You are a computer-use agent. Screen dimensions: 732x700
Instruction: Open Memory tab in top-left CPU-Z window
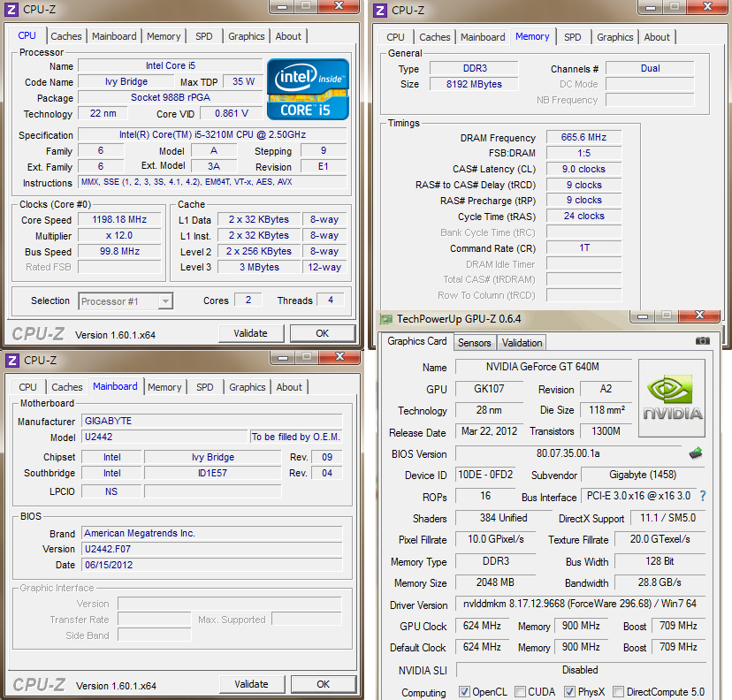164,36
